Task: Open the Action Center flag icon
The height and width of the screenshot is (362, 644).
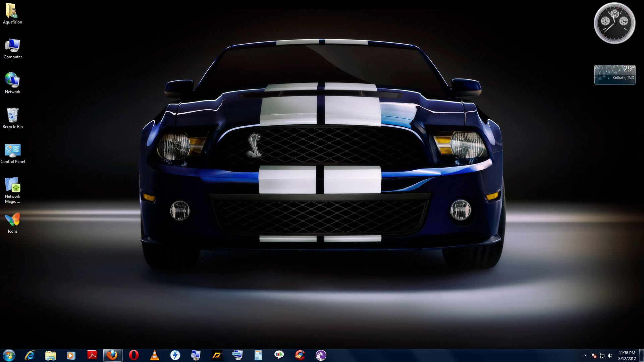Action: click(594, 356)
